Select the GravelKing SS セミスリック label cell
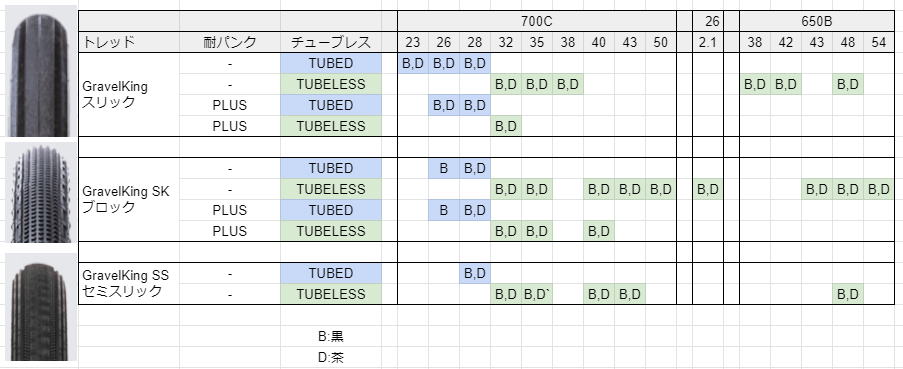903x369 pixels. [x=128, y=283]
